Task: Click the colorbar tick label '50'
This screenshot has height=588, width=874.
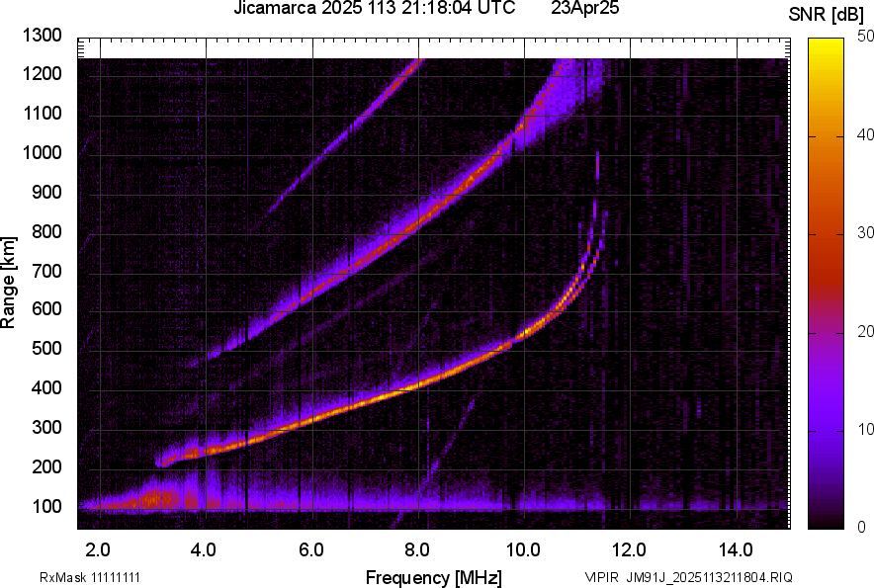Action: (866, 37)
